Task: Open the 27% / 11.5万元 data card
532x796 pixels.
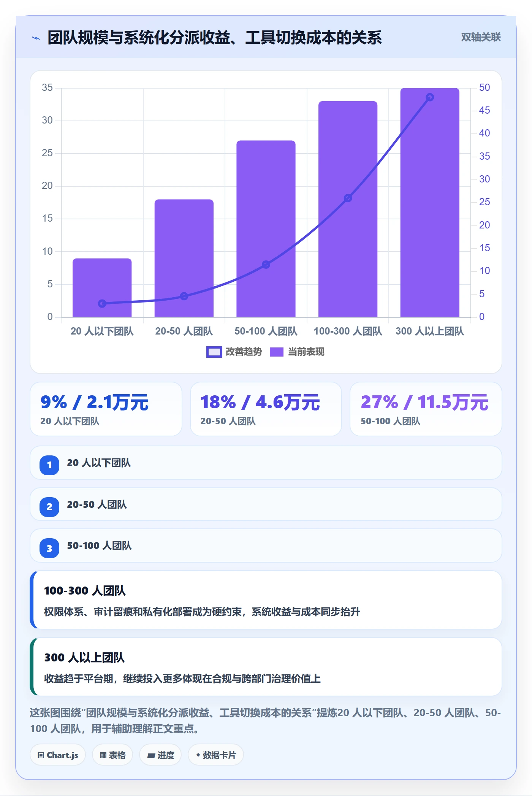Action: 426,409
